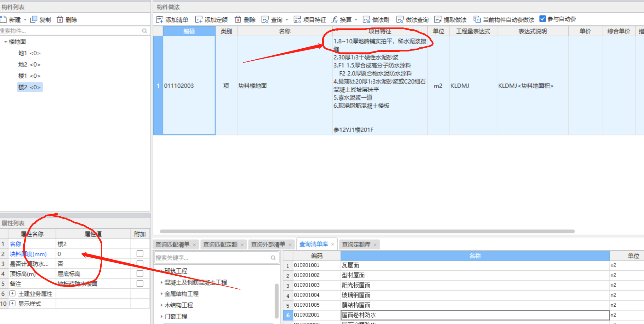644x324 pixels.
Task: Select component 楼2 <0> in the tree
Action: click(30, 87)
